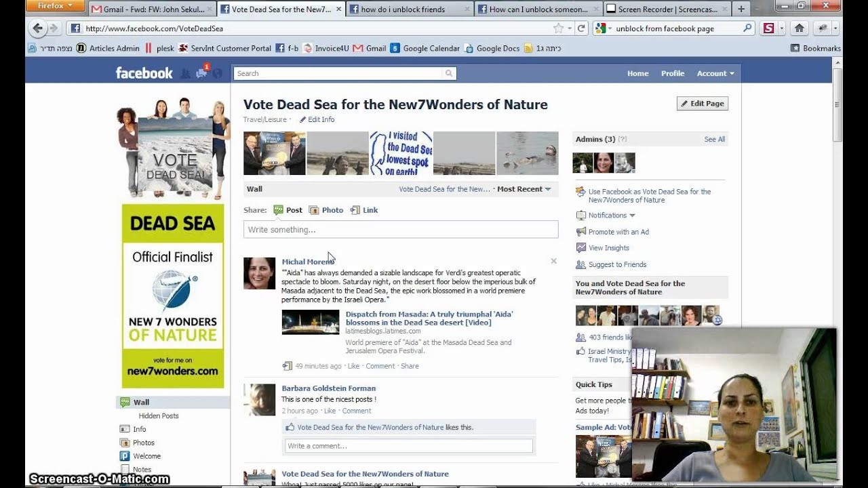868x488 pixels.
Task: Open a new tab with the plus button
Action: pyautogui.click(x=741, y=9)
